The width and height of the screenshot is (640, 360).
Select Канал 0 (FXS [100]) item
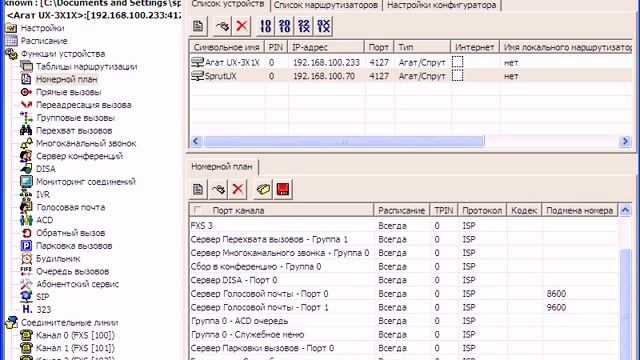tap(75, 336)
